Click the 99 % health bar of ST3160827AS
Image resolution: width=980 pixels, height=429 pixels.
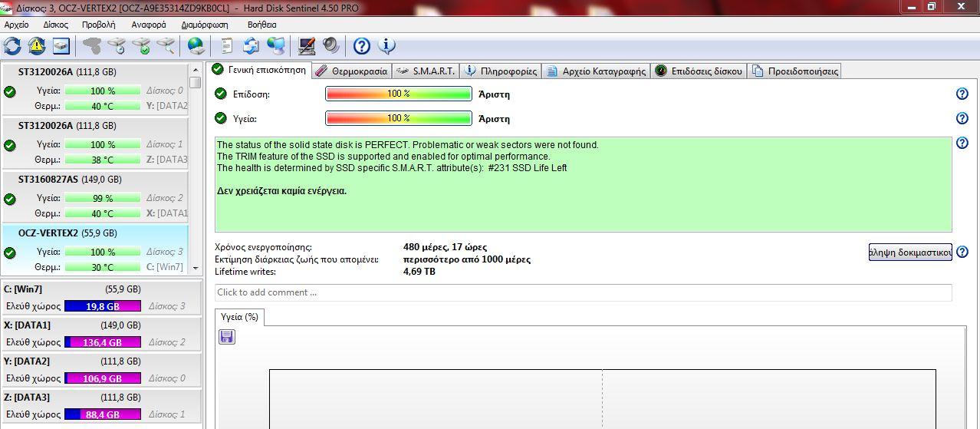coord(103,198)
